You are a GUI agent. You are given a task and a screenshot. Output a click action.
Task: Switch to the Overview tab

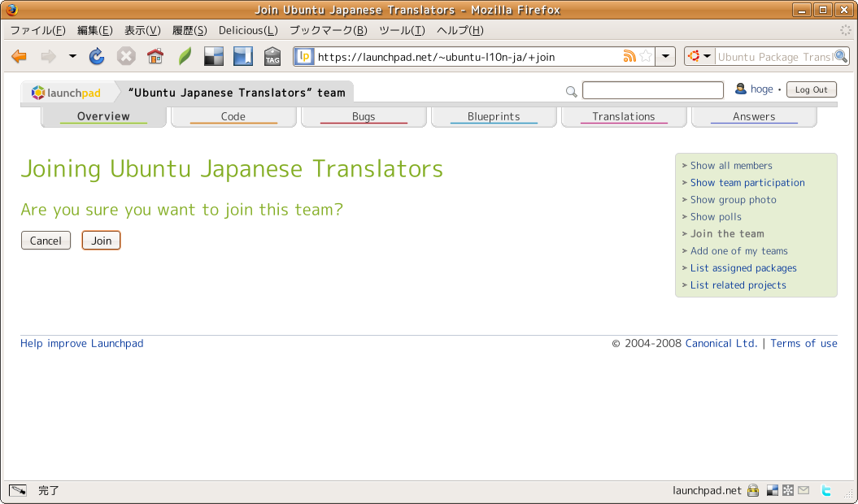tap(103, 116)
